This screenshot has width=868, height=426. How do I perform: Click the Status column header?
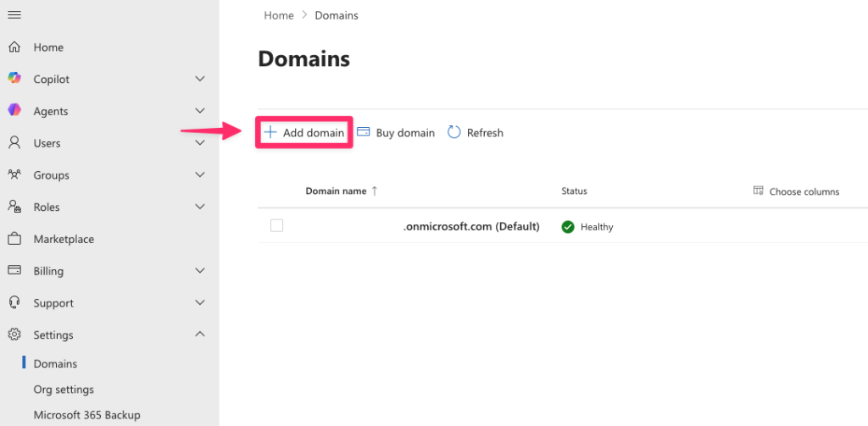click(x=574, y=191)
